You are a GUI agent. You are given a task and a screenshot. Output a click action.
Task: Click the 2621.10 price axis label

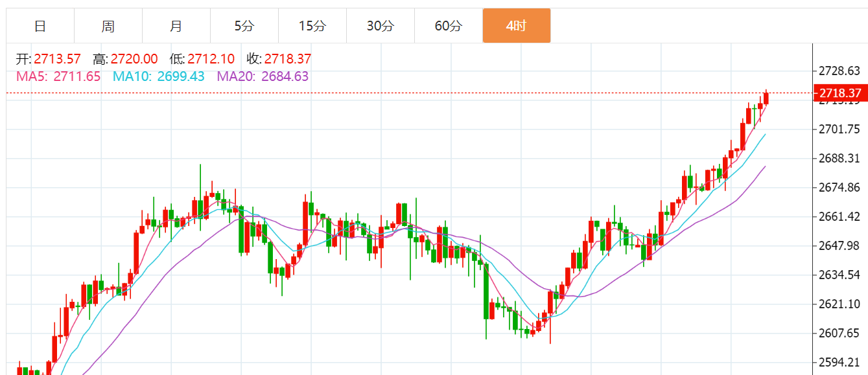(839, 304)
